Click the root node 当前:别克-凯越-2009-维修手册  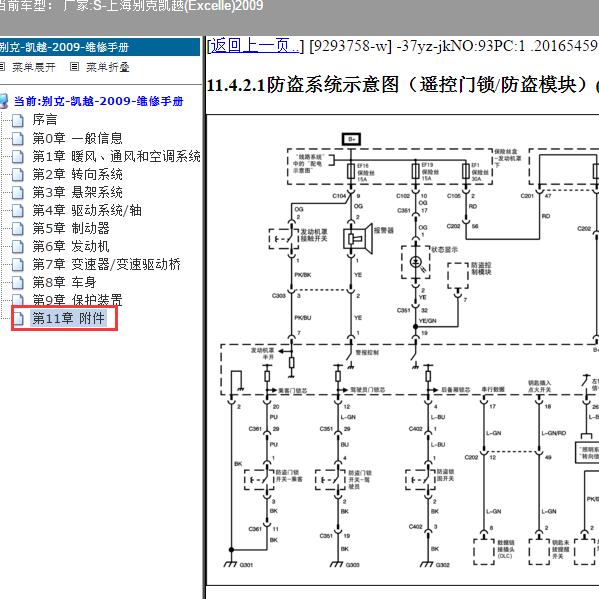[x=99, y=101]
